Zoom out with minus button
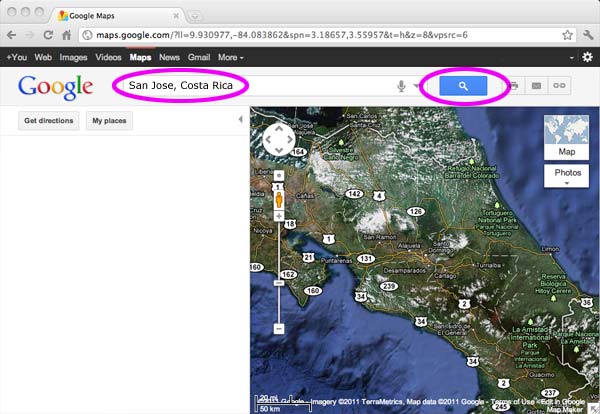The width and height of the screenshot is (600, 414). pyautogui.click(x=279, y=329)
